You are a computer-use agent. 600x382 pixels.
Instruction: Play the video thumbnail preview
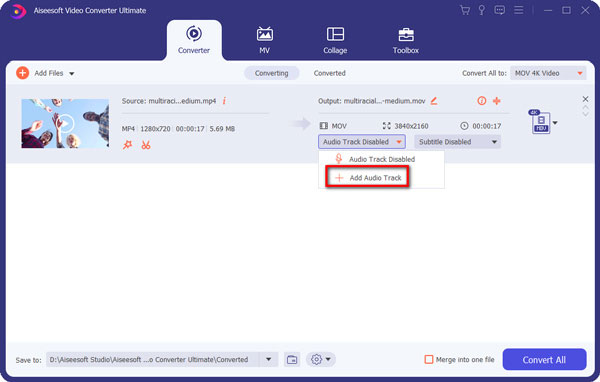pyautogui.click(x=65, y=123)
